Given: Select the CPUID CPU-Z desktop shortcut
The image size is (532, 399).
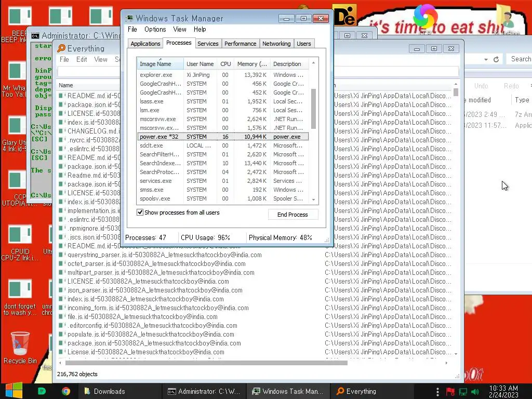Looking at the screenshot, I should pyautogui.click(x=20, y=242).
